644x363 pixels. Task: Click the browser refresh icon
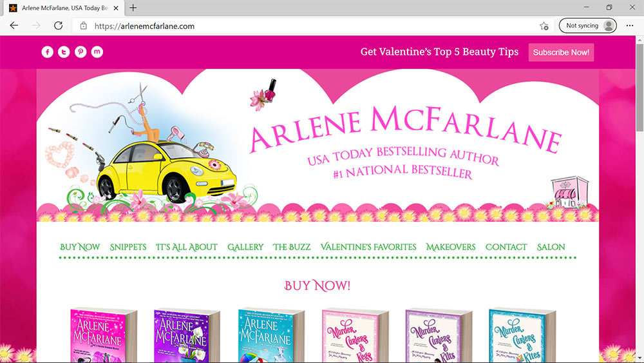58,26
